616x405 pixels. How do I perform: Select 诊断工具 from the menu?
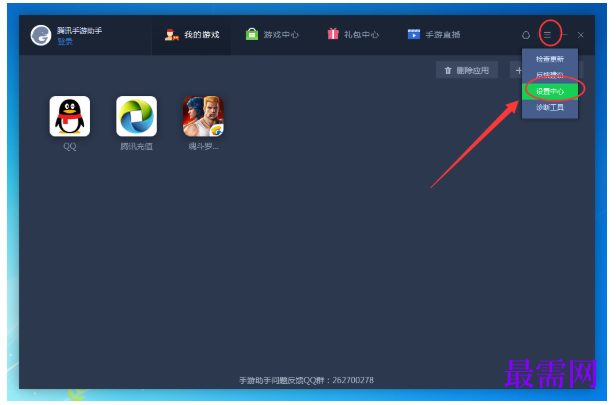[550, 108]
